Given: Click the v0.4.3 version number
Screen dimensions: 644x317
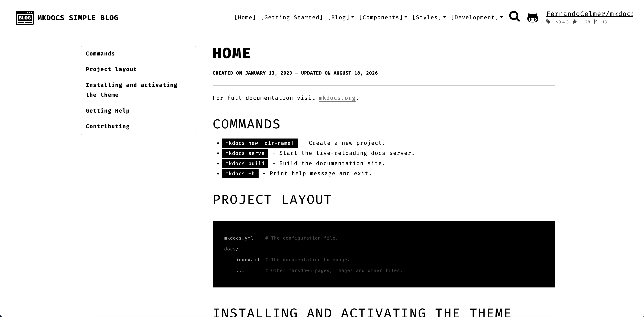Looking at the screenshot, I should click(x=562, y=22).
